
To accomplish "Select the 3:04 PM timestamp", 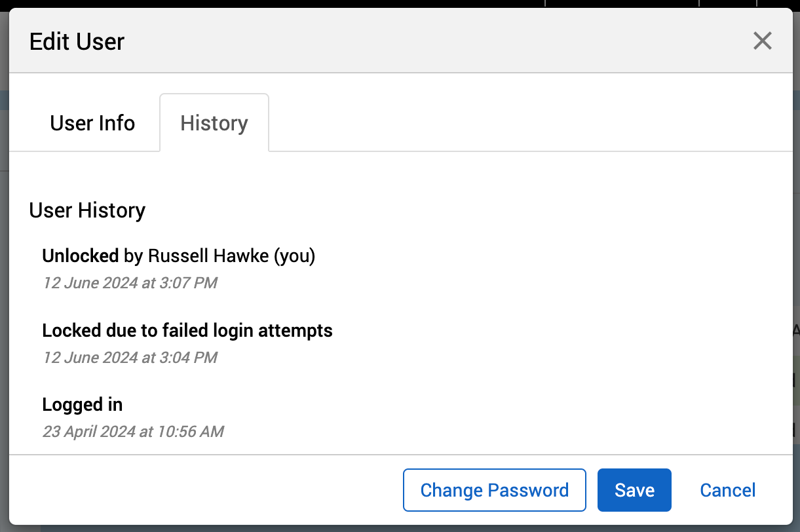I will (130, 358).
